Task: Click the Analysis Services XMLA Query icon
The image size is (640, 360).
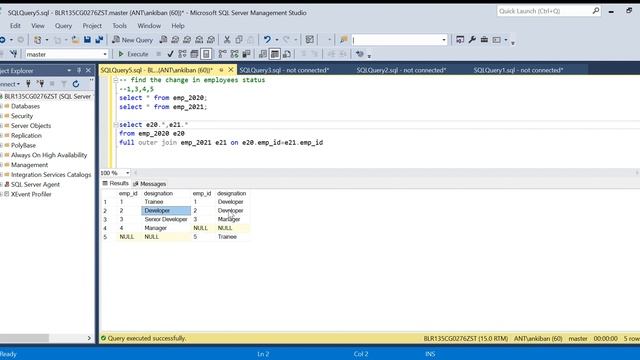Action: tap(199, 40)
